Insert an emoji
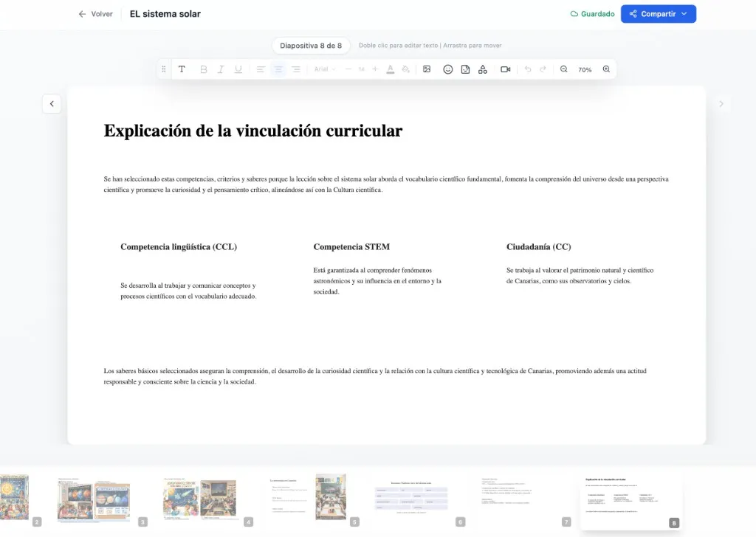Screen dimensions: 756x537 (448, 69)
